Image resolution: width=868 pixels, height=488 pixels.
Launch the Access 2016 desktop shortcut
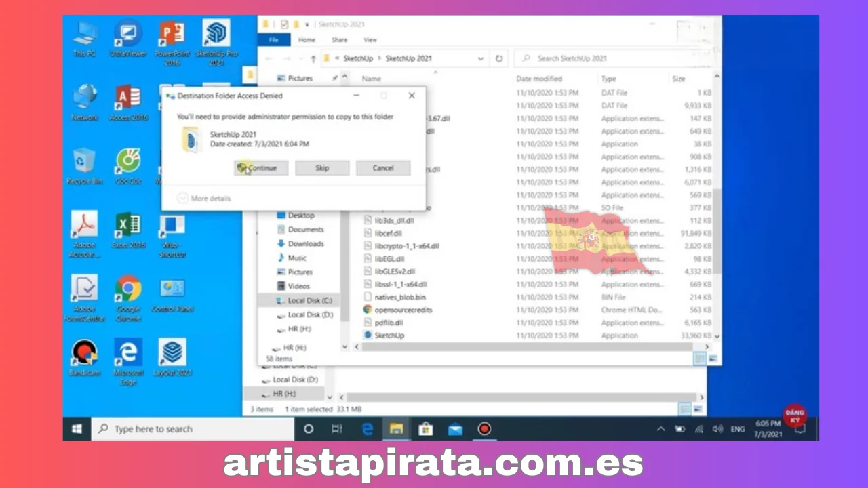tap(128, 103)
